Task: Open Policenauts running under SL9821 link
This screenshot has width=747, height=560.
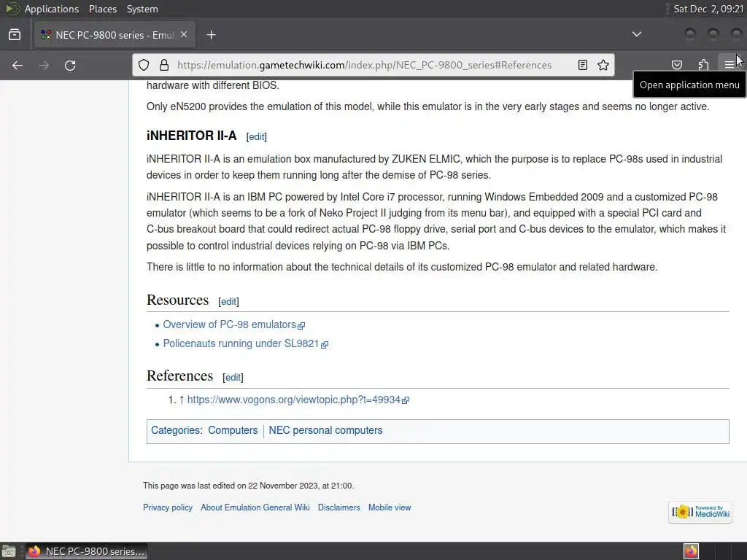Action: pos(245,344)
